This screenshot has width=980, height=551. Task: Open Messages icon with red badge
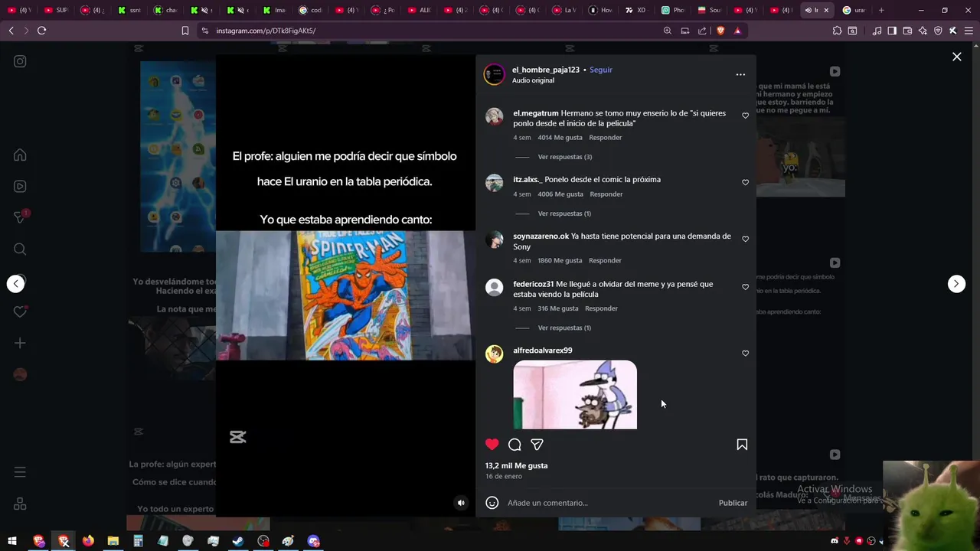21,217
